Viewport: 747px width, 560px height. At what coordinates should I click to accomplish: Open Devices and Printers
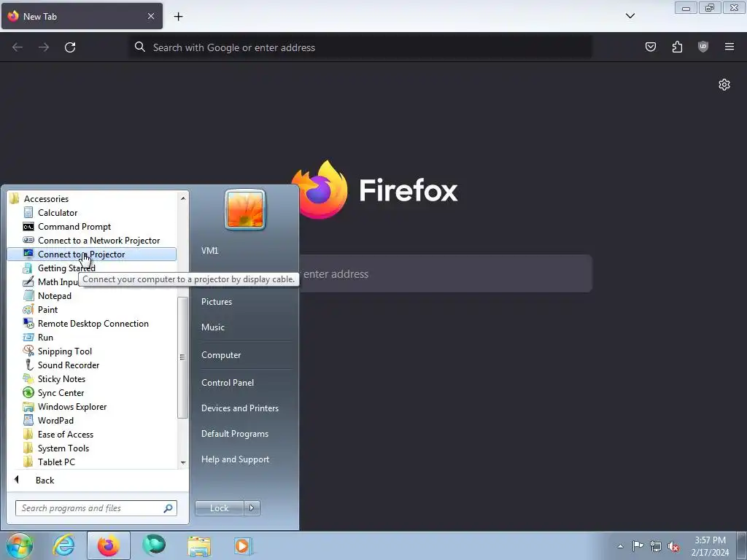pos(239,408)
